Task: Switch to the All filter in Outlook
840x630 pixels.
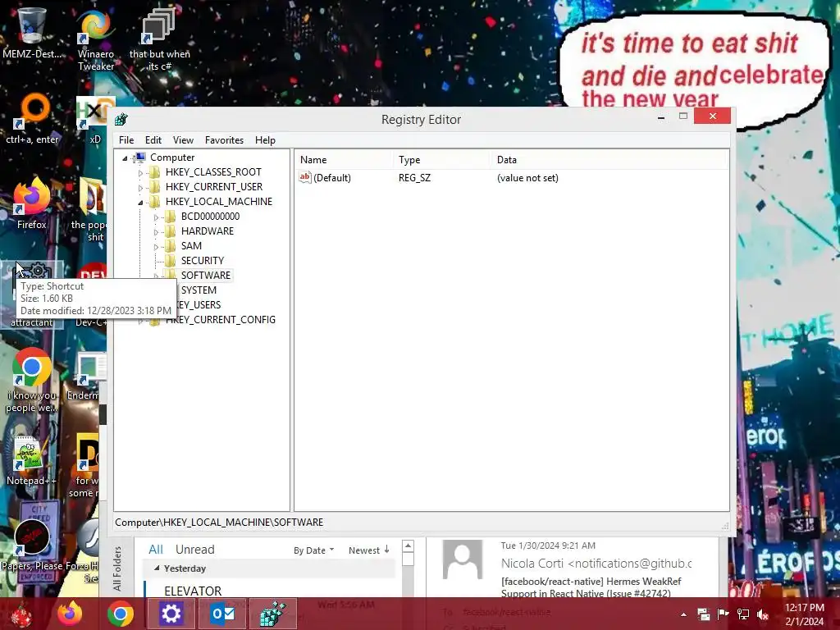Action: coord(156,550)
